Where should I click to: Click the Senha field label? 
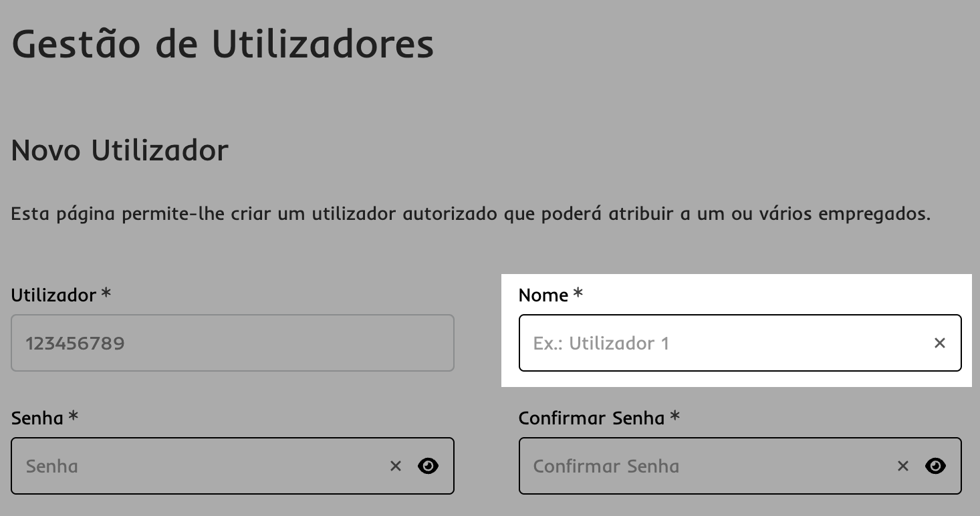(x=37, y=418)
